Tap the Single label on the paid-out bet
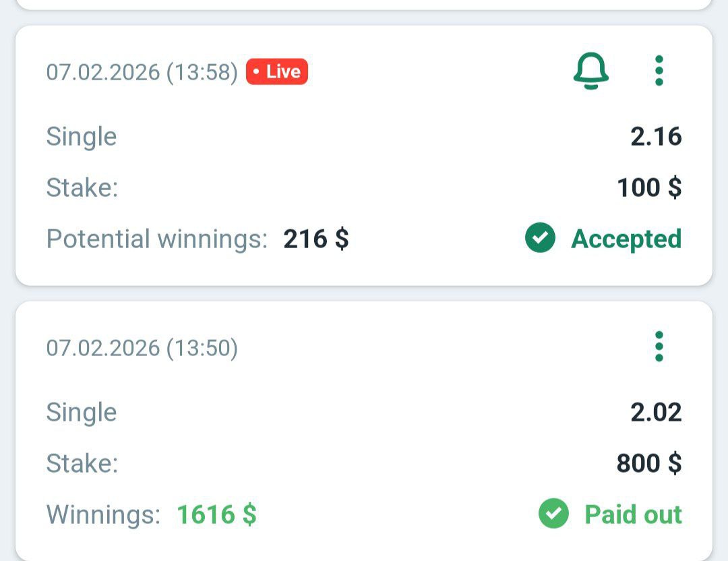728x561 pixels. coord(81,413)
